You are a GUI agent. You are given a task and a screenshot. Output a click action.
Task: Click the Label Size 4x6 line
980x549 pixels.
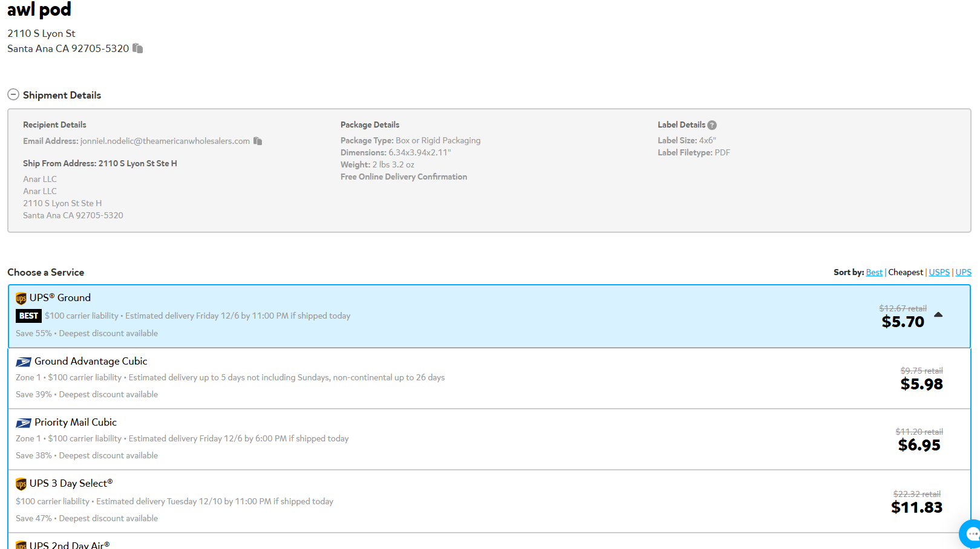(x=687, y=140)
